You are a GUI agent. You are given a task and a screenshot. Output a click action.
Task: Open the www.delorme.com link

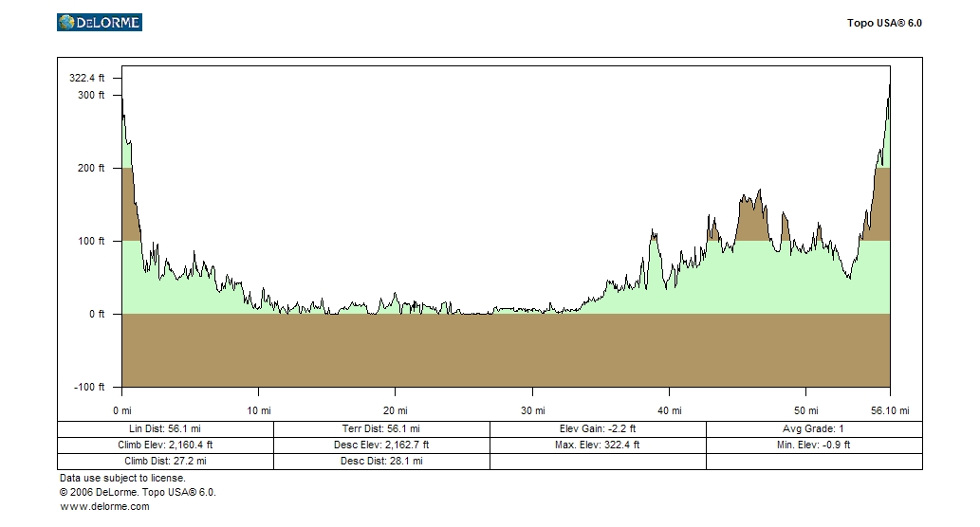tap(104, 507)
